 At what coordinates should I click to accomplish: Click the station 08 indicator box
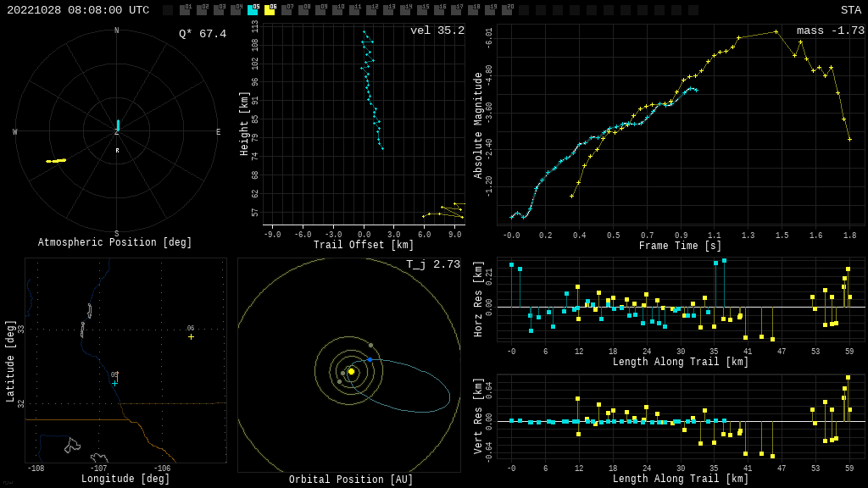303,10
